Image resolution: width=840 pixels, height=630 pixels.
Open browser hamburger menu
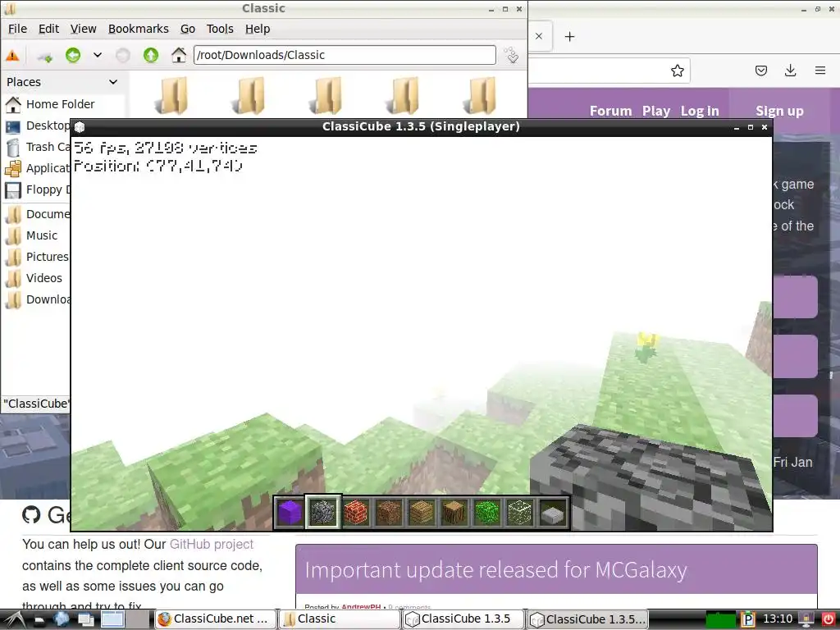click(820, 71)
